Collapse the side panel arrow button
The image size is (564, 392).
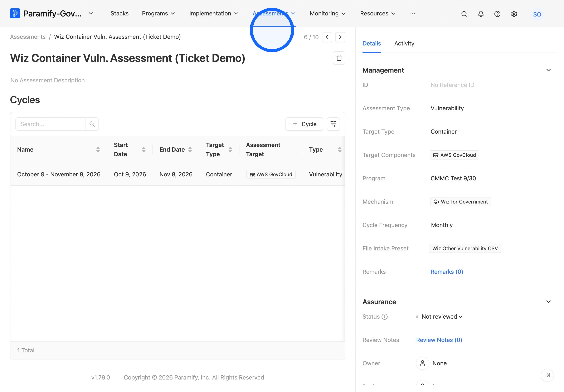pyautogui.click(x=547, y=375)
